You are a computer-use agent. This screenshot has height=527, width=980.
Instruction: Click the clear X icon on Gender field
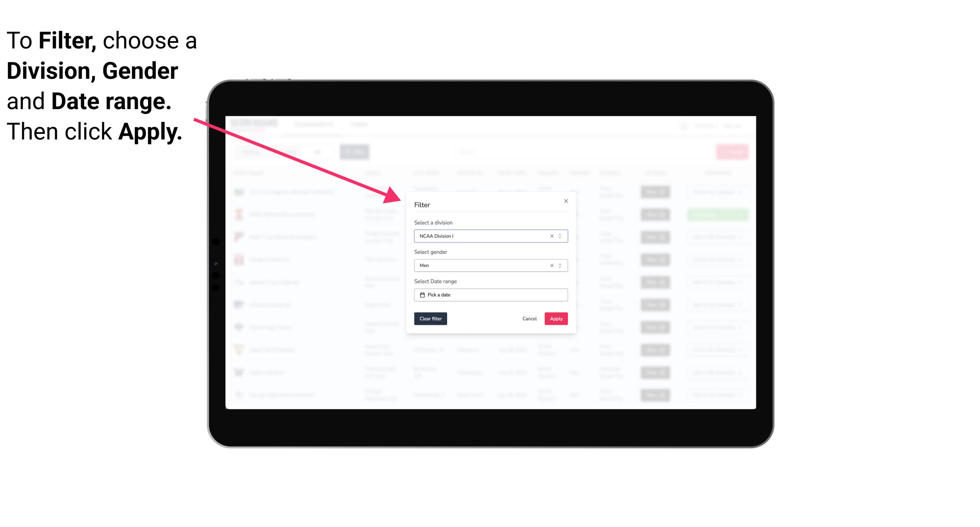pos(551,265)
